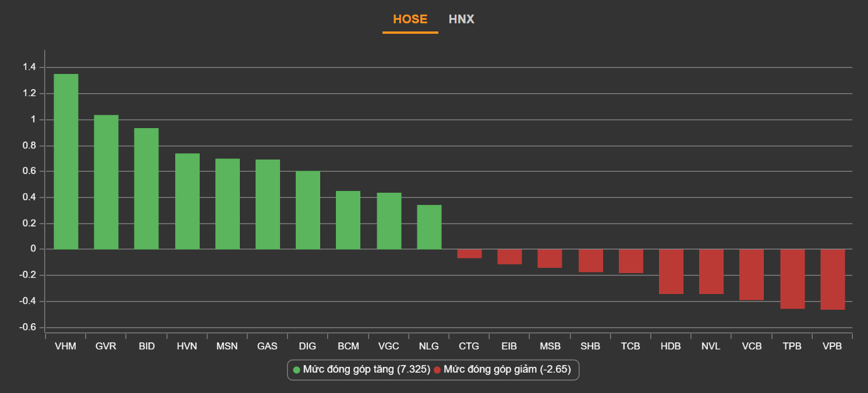Click the BCM bar
The width and height of the screenshot is (868, 393).
coord(348,220)
